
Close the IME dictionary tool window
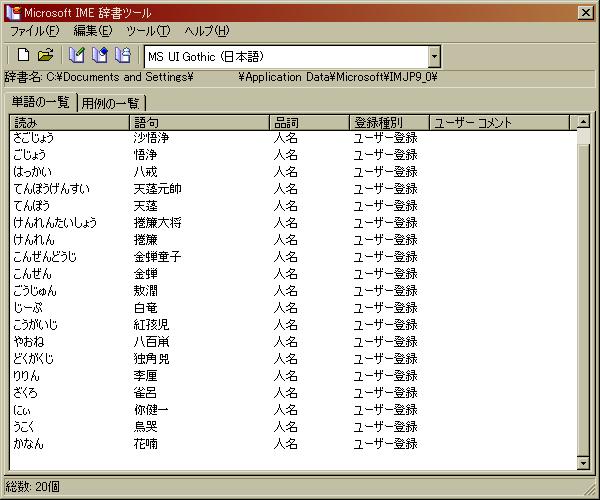pyautogui.click(x=586, y=13)
